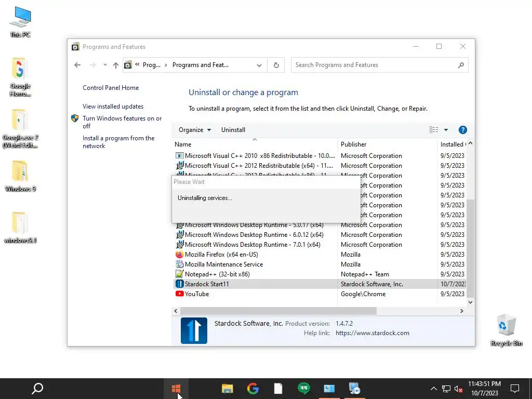Select Mozilla Firefox (x64 en-US) entry

(x=320, y=255)
